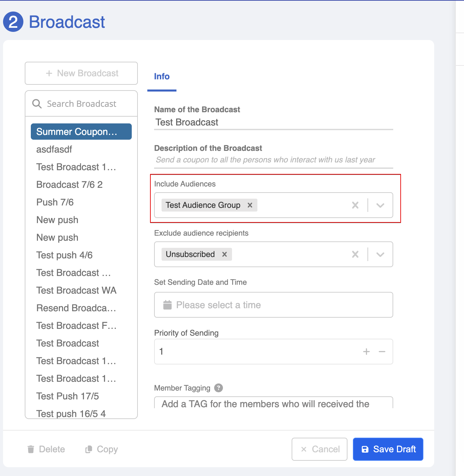Click the Save Draft button
The height and width of the screenshot is (476, 464).
[x=388, y=449]
